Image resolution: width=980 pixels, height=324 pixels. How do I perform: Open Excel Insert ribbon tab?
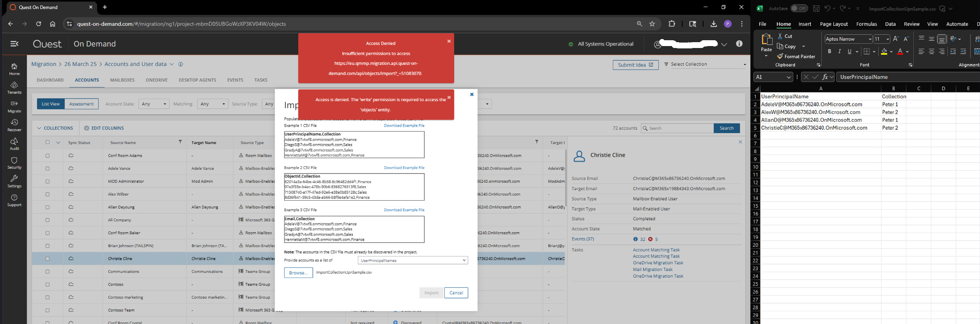point(805,24)
